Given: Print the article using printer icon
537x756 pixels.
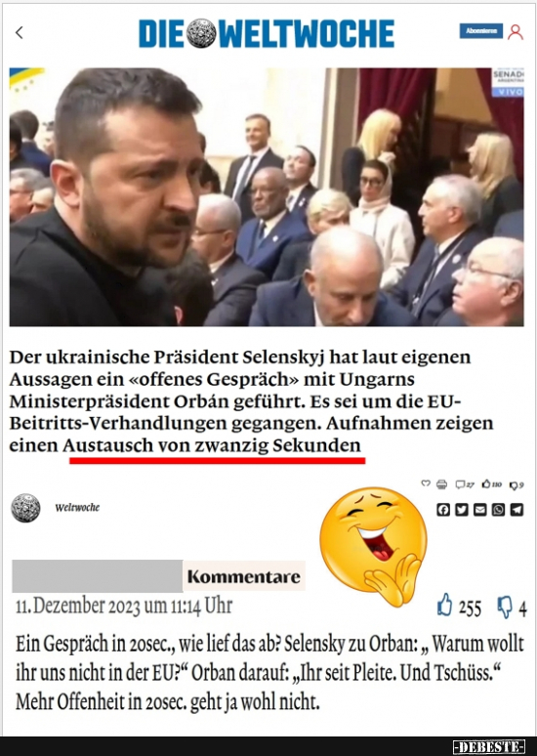Looking at the screenshot, I should pyautogui.click(x=441, y=484).
